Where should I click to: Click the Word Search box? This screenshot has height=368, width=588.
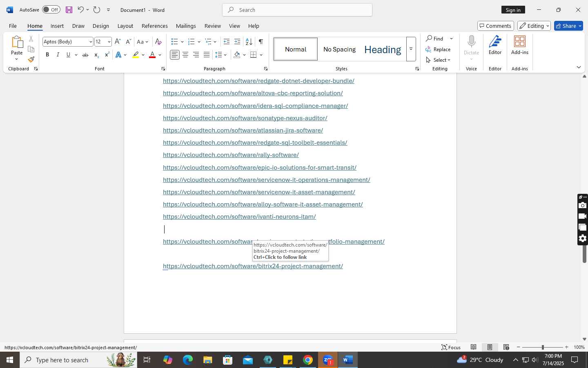pyautogui.click(x=297, y=10)
